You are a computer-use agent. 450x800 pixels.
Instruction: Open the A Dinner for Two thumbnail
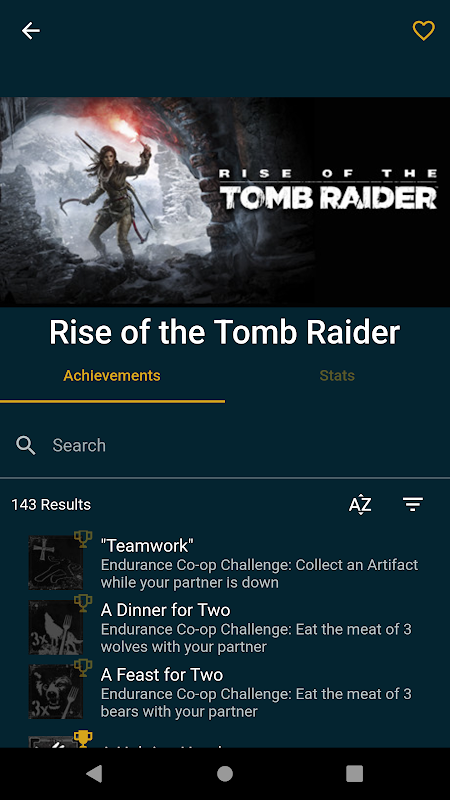coord(56,628)
